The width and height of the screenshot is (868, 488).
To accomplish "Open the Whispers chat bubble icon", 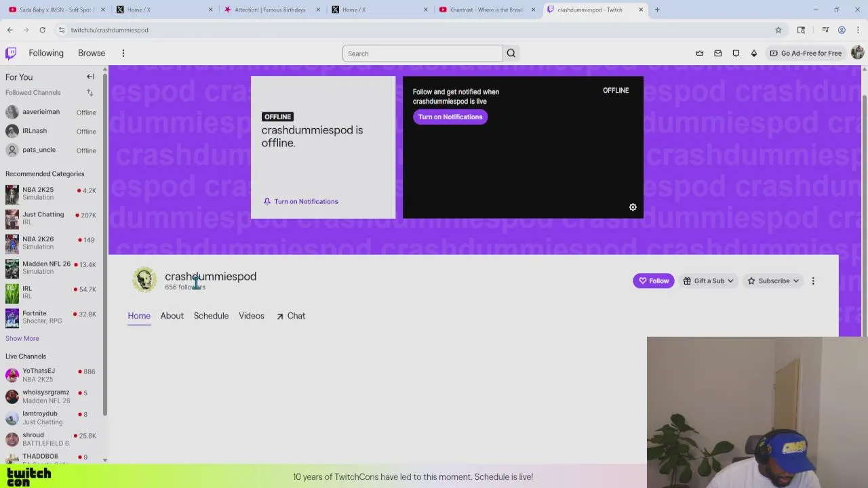I will pyautogui.click(x=736, y=53).
